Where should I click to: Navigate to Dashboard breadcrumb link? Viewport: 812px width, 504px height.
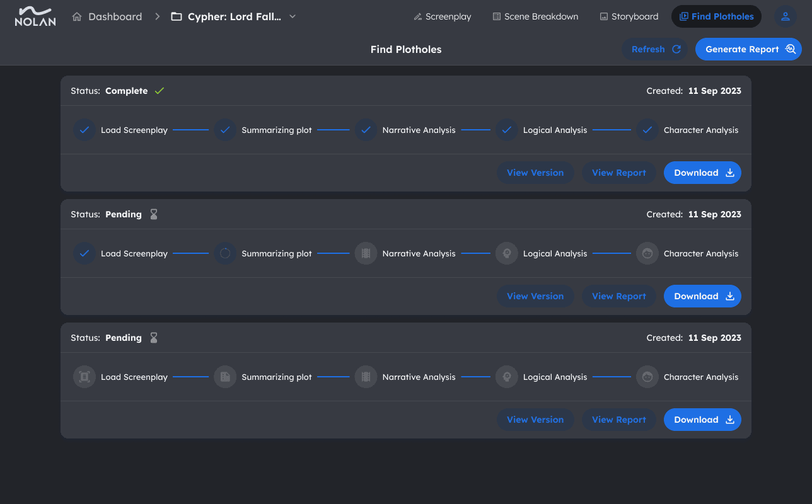(x=107, y=16)
